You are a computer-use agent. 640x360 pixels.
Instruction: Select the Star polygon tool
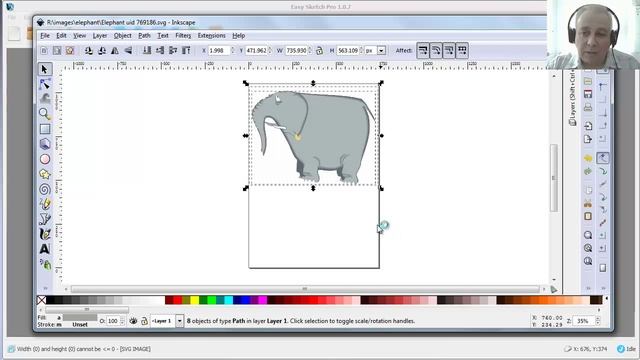click(45, 174)
